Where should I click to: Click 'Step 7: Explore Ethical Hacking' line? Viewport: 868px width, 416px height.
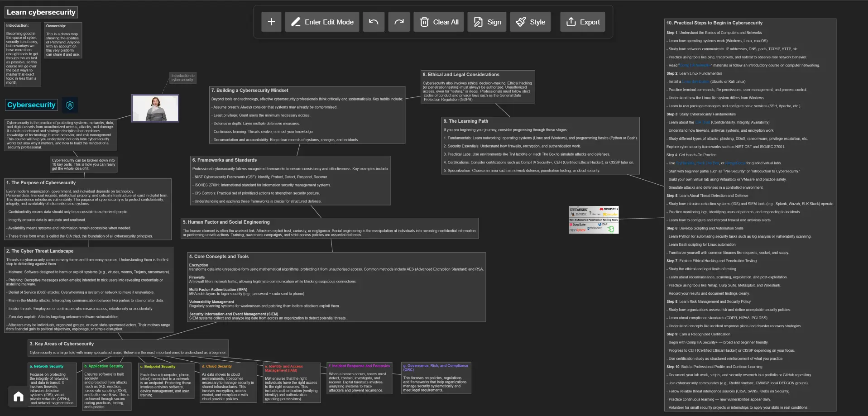coord(711,261)
